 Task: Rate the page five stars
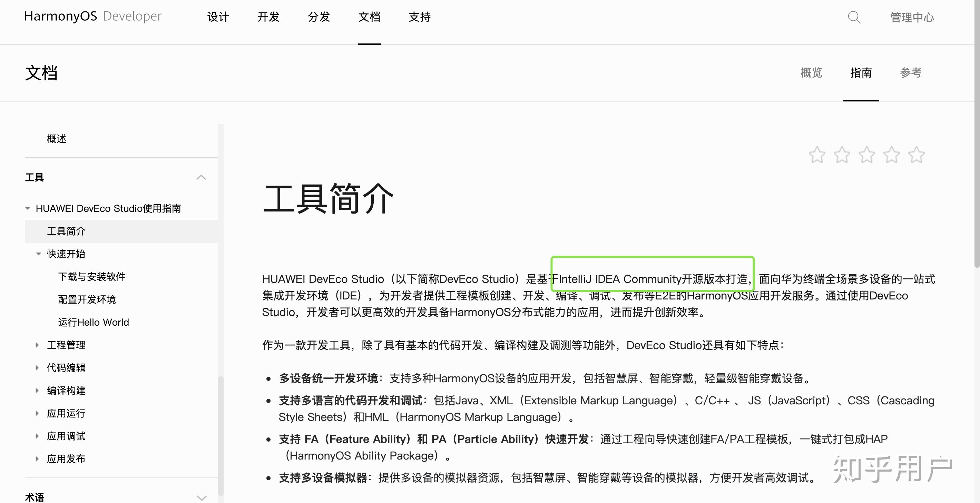[916, 155]
